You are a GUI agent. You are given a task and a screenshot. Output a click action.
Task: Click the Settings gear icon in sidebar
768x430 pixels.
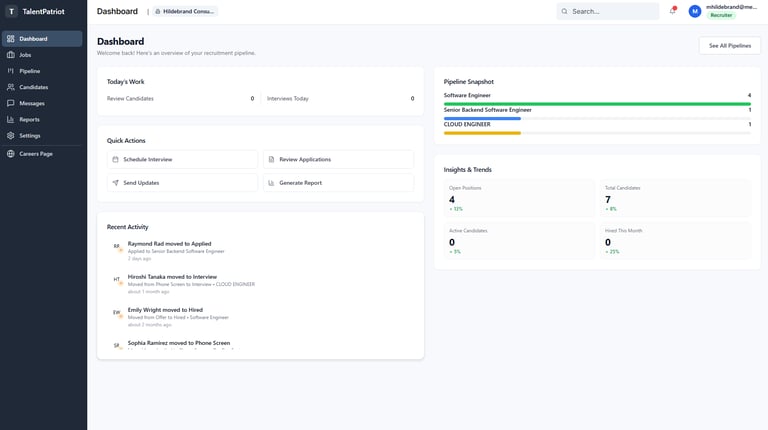tap(11, 135)
